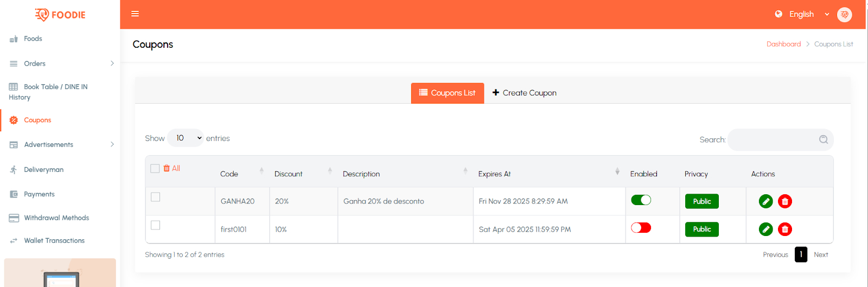Enable the first0101 coupon toggle
The image size is (868, 287).
pos(641,228)
